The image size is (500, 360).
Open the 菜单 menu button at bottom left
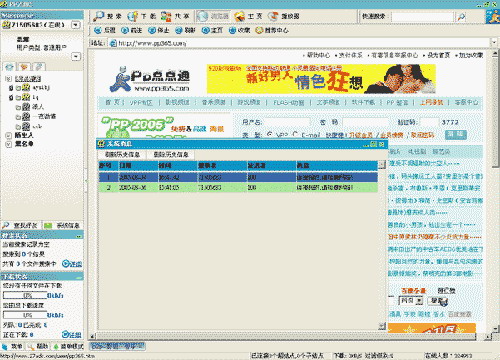[x=13, y=347]
